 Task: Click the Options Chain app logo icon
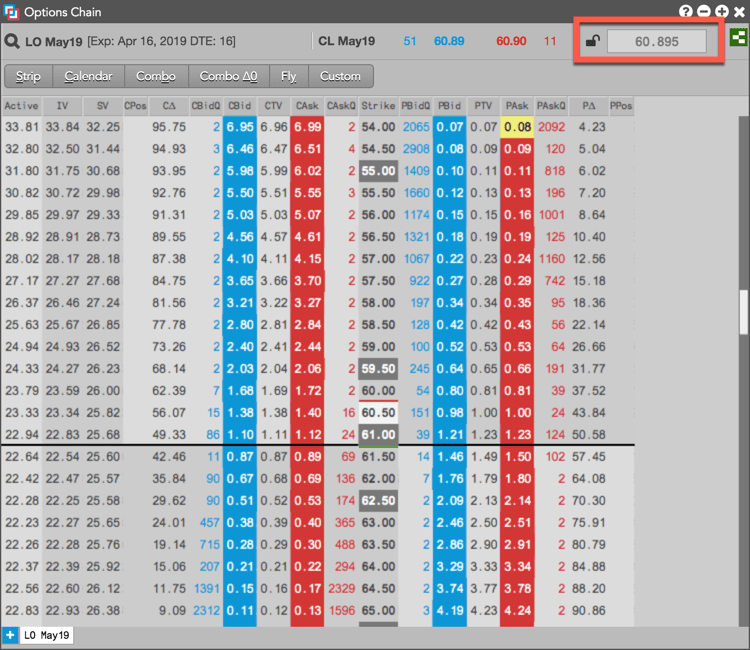pyautogui.click(x=11, y=11)
